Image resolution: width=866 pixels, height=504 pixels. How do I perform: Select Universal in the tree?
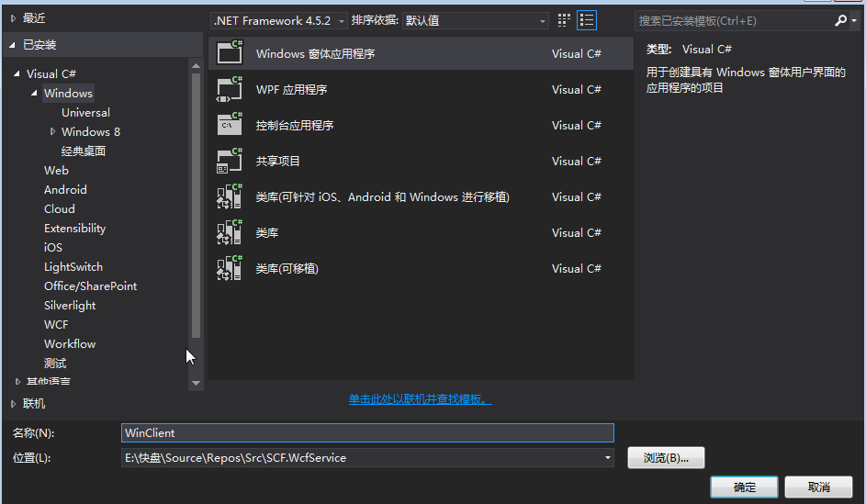(85, 112)
